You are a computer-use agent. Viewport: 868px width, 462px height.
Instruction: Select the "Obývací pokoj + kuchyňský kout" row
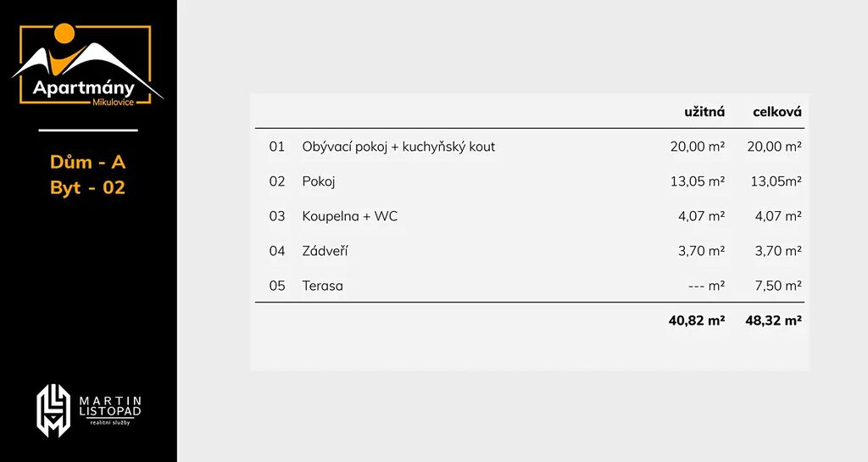tap(398, 147)
